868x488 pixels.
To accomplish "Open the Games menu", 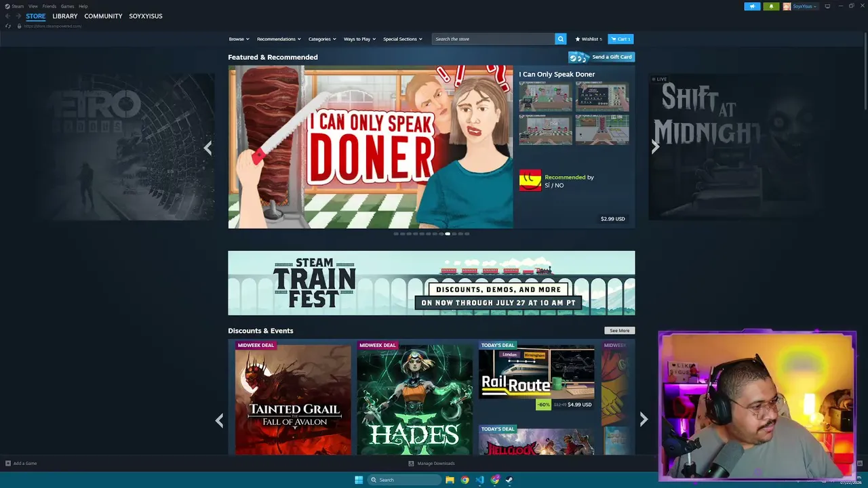I will coord(68,6).
